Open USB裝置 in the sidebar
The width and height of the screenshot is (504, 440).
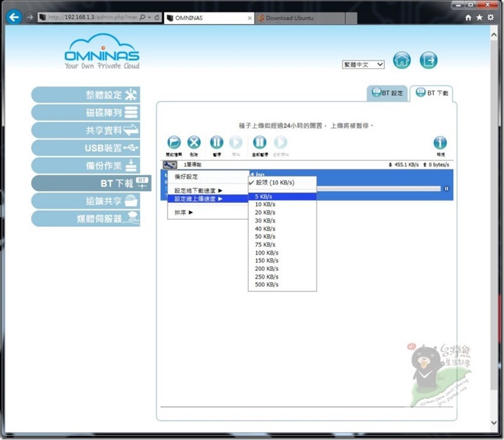click(85, 148)
